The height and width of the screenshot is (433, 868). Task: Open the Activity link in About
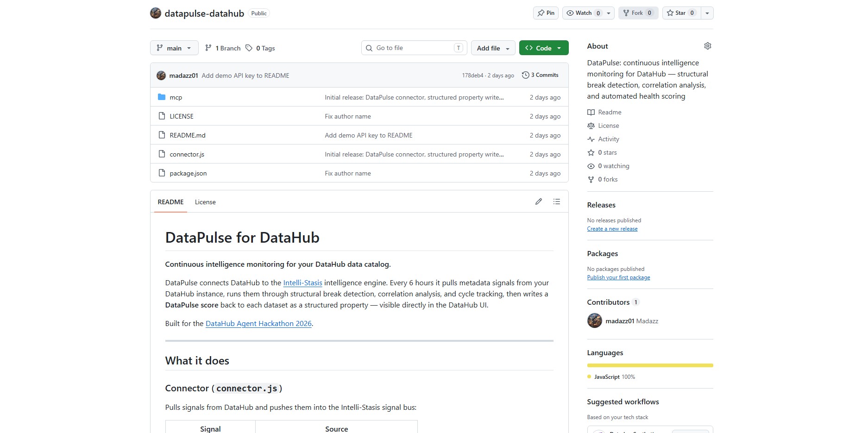click(609, 139)
